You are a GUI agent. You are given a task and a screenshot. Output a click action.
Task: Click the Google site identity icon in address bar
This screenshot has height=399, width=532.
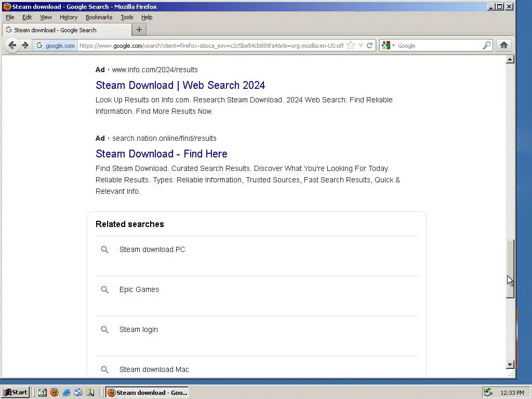click(55, 46)
